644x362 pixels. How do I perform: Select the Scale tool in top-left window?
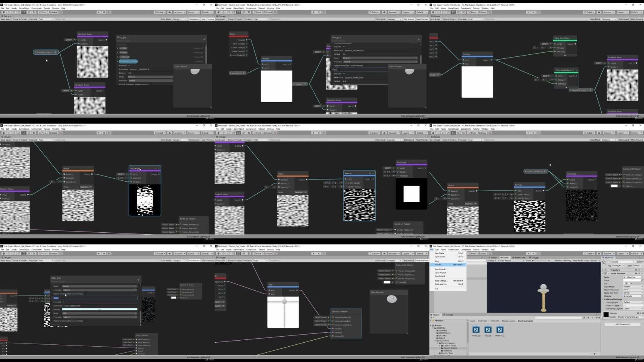[x=19, y=12]
